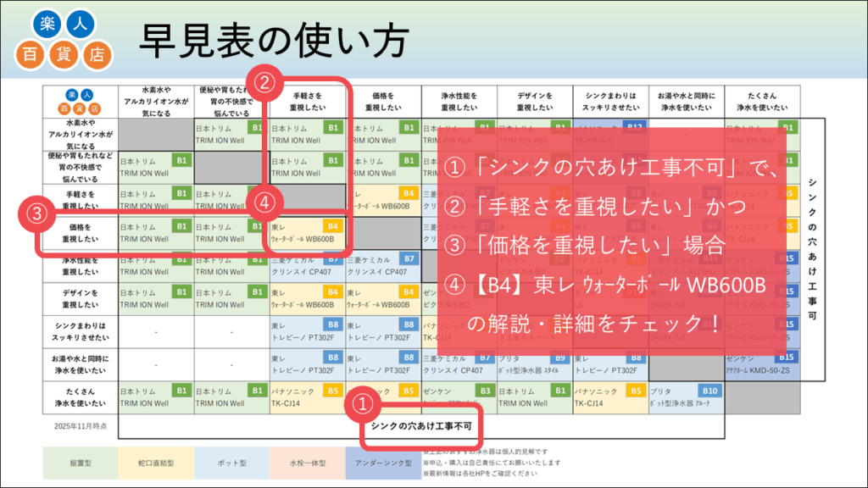The width and height of the screenshot is (868, 488).
Task: Click the highlighted シンクの穴あけ工事不可 label
Action: point(421,427)
